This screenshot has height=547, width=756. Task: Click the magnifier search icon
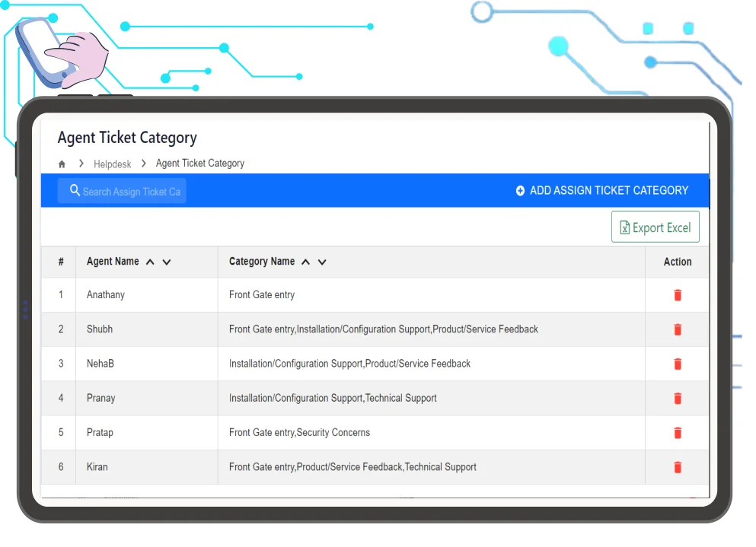coord(75,190)
